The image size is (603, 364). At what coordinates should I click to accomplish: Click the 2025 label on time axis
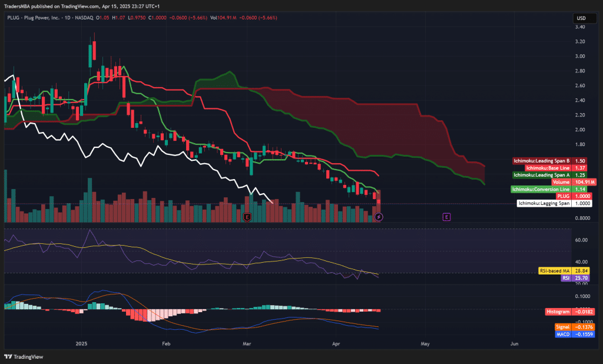[x=81, y=343]
